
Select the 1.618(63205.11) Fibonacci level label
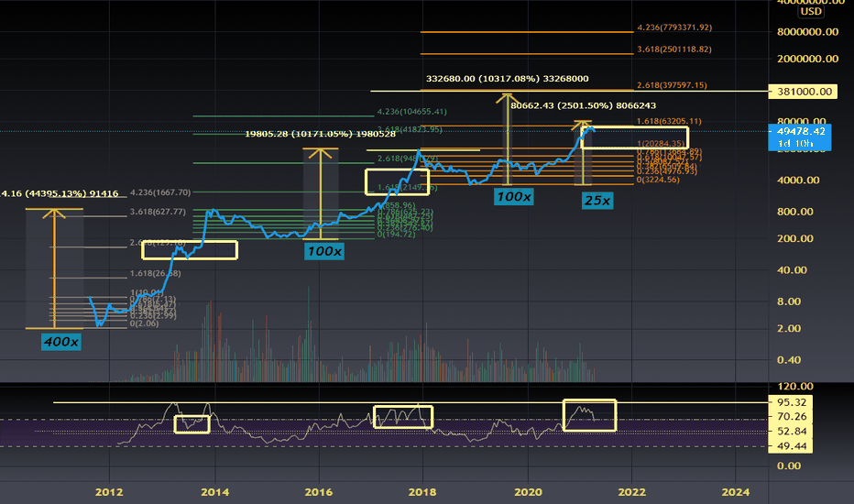click(670, 121)
